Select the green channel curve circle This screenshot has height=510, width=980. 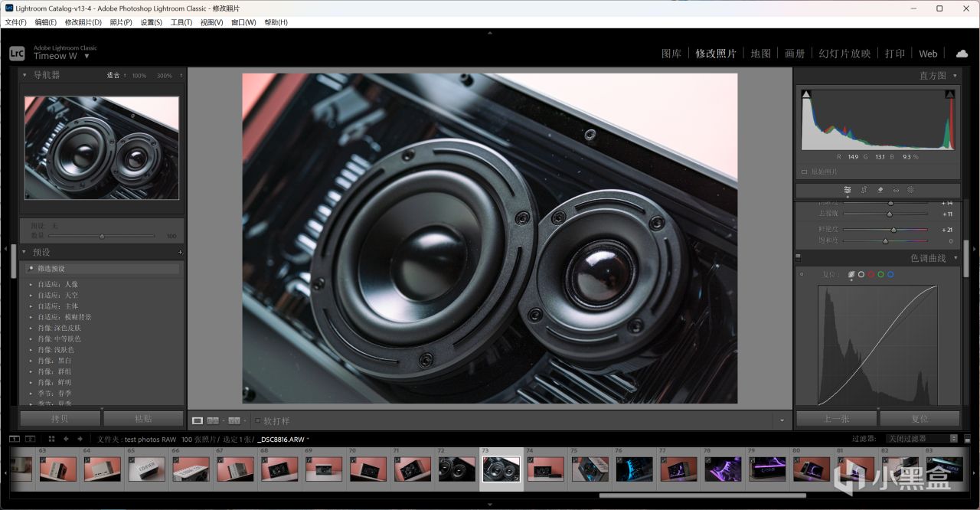pyautogui.click(x=880, y=274)
